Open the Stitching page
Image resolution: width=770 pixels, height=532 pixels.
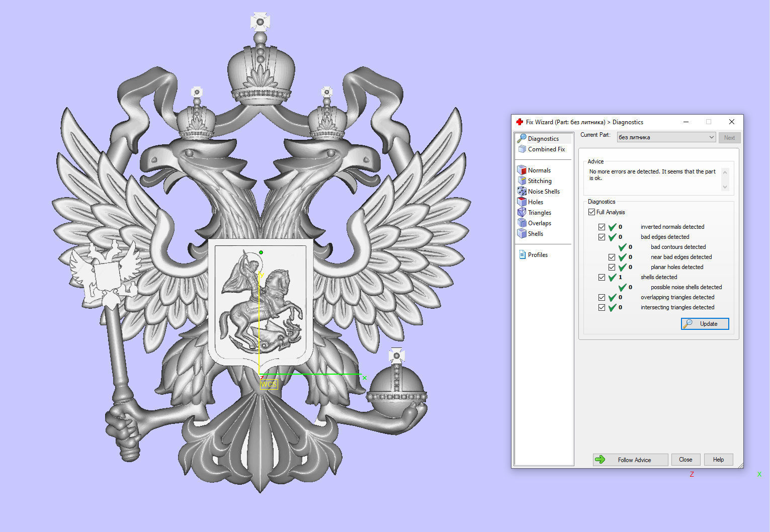click(540, 181)
